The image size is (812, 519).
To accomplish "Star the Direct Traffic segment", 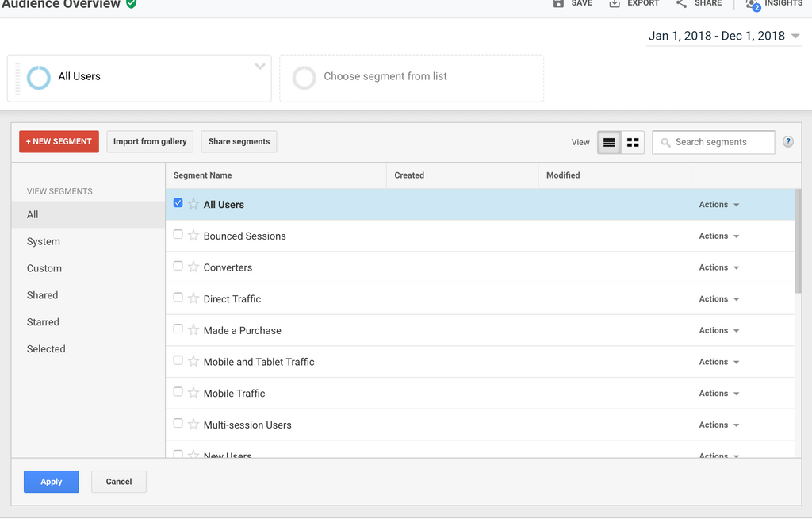I will click(193, 299).
